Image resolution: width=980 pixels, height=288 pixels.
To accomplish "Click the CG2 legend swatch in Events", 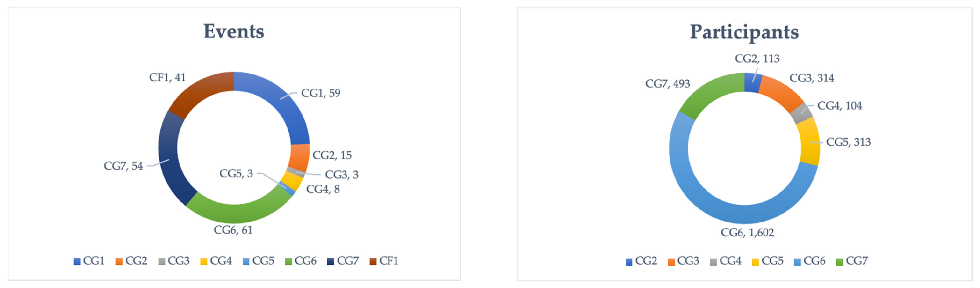I will point(119,261).
